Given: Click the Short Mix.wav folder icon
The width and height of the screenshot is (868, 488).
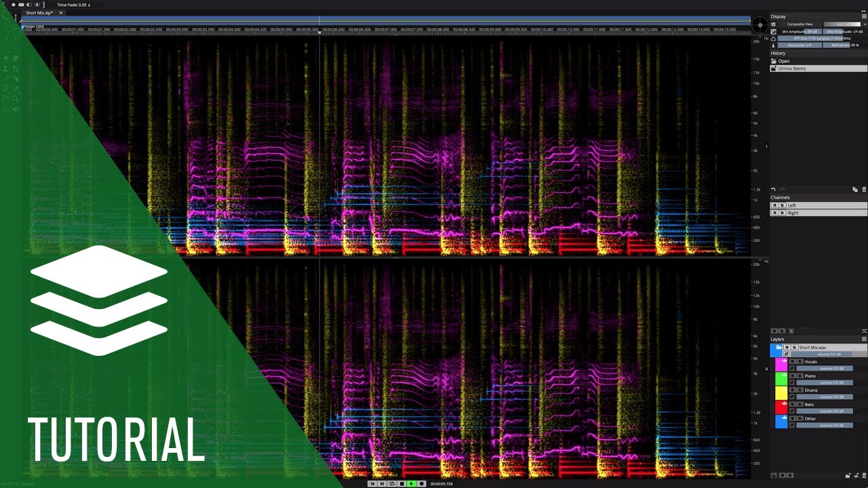Looking at the screenshot, I should [778, 347].
